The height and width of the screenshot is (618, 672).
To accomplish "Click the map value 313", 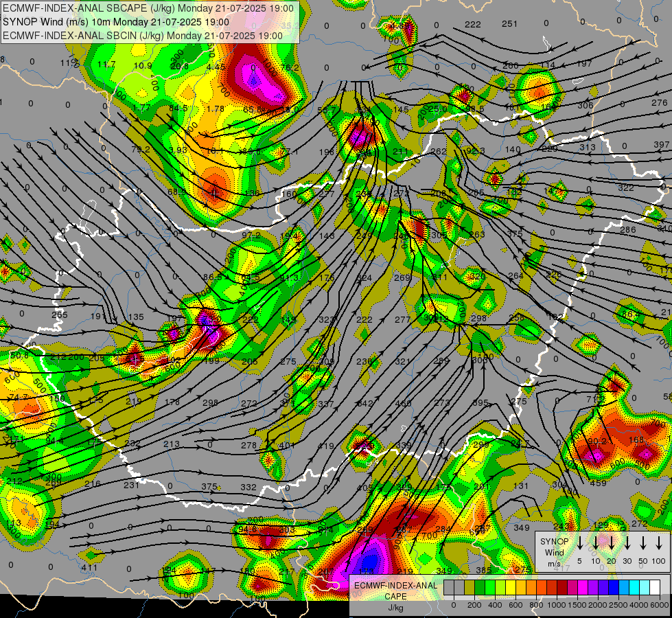I will [588, 147].
